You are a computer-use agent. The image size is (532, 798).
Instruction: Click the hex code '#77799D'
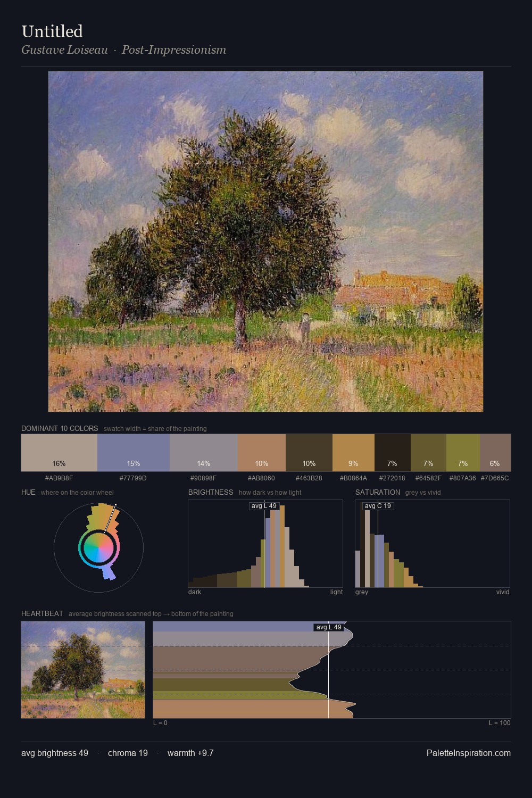(133, 478)
